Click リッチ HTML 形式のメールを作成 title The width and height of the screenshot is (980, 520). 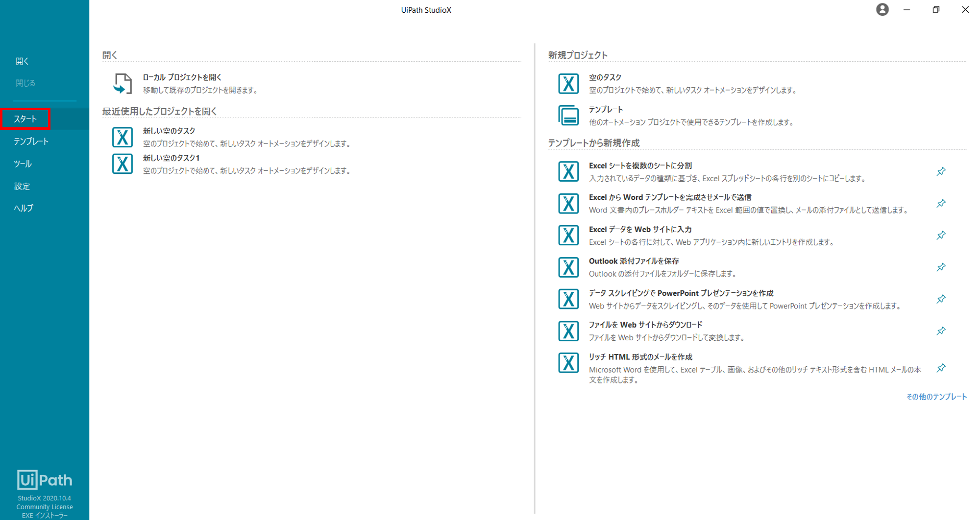640,357
